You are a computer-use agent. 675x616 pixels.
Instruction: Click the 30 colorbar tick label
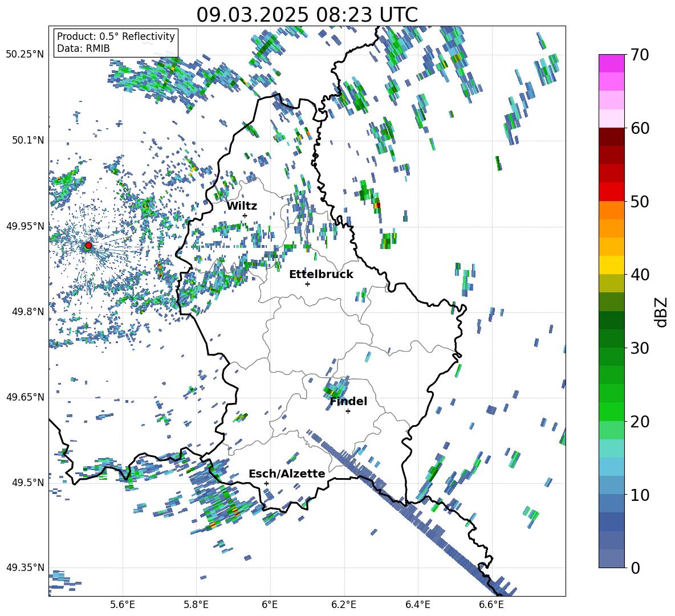pos(640,348)
